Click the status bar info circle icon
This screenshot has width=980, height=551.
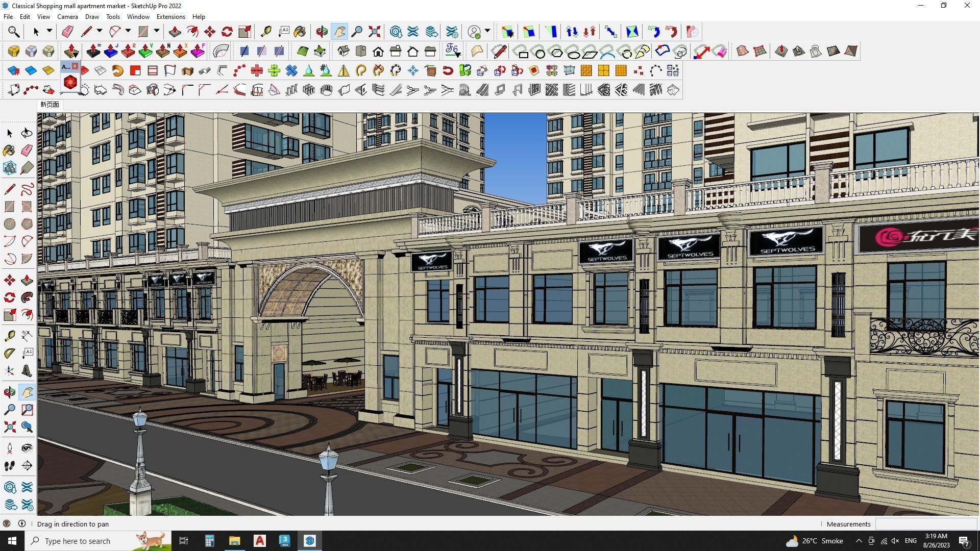coord(22,523)
